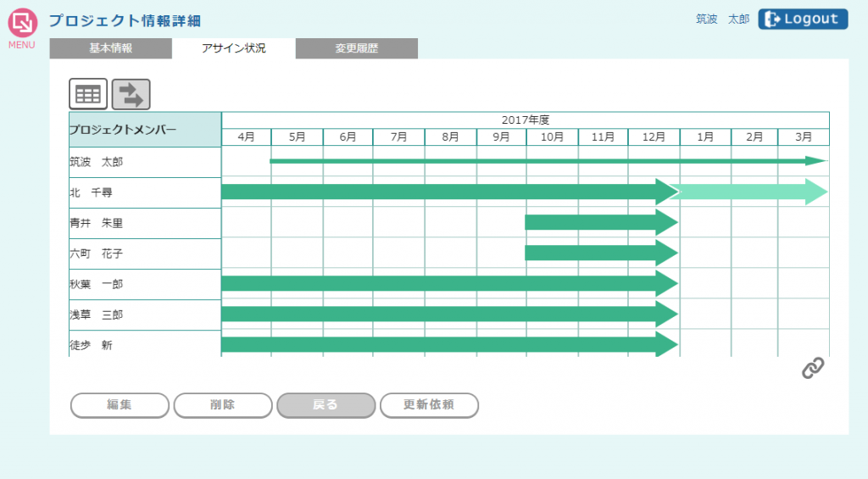This screenshot has height=479, width=868.
Task: Switch to table view icon
Action: point(88,94)
